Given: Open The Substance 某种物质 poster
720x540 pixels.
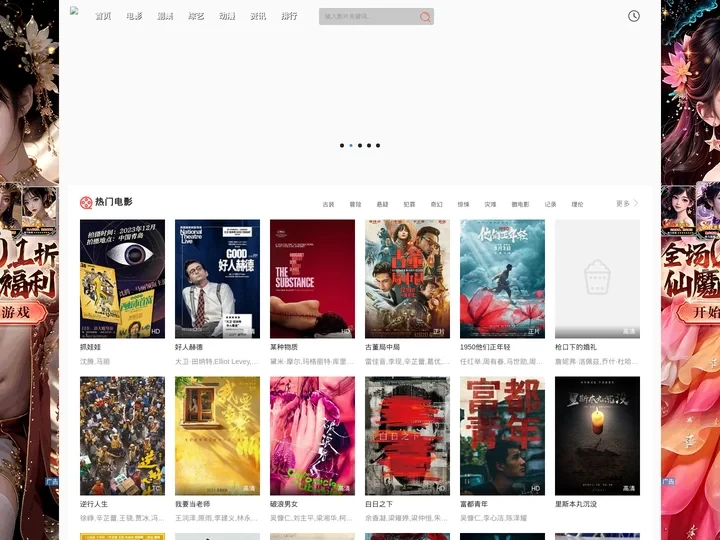Looking at the screenshot, I should 312,279.
